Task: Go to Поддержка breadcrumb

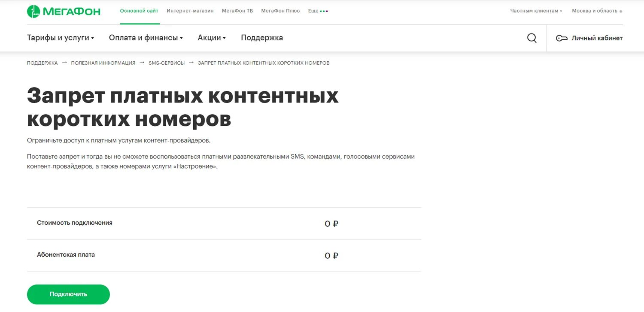Action: [x=42, y=63]
